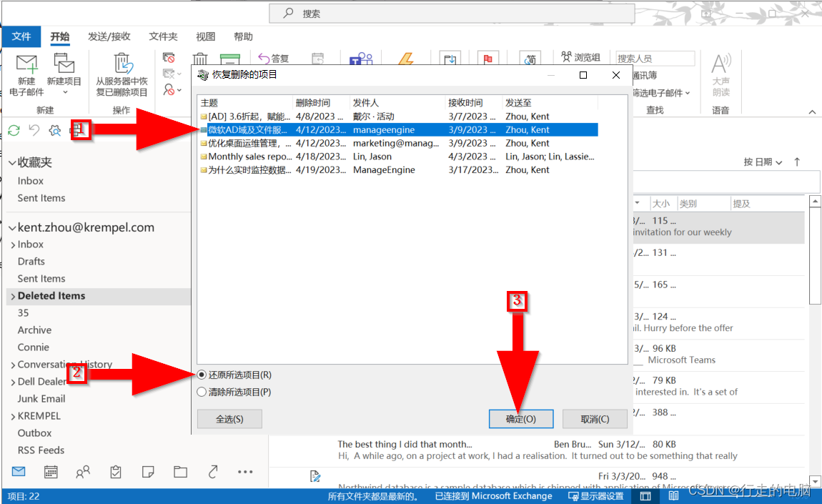Open the View (视图) tab
The image size is (822, 504).
point(206,36)
